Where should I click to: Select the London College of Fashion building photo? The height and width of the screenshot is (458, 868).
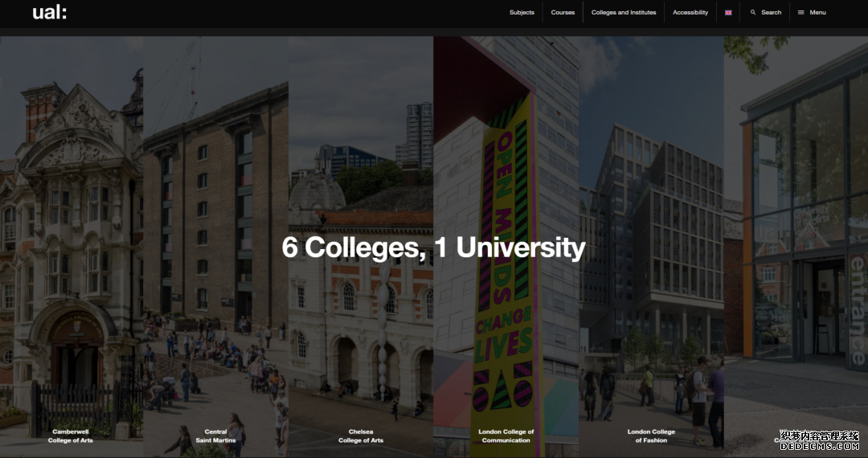click(x=652, y=246)
